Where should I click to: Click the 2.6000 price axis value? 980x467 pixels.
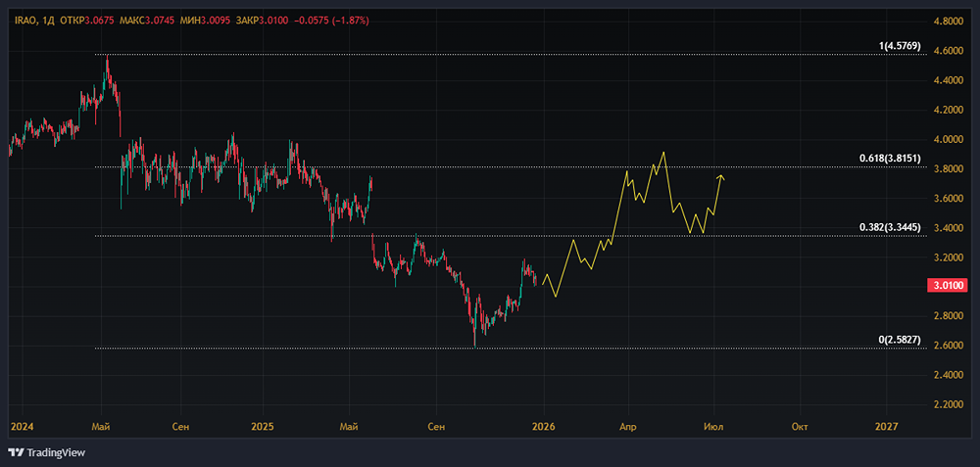(947, 346)
